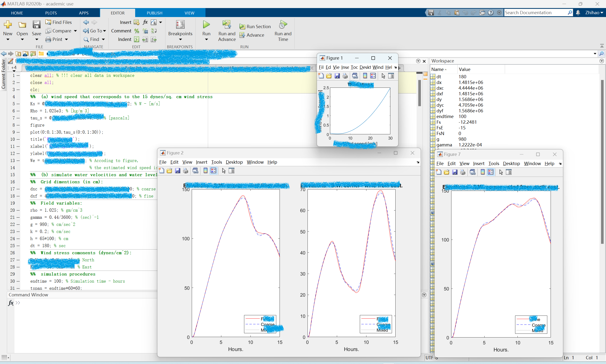Click the Breakpoints icon
Screen dimensions: 606x364
pos(180,25)
